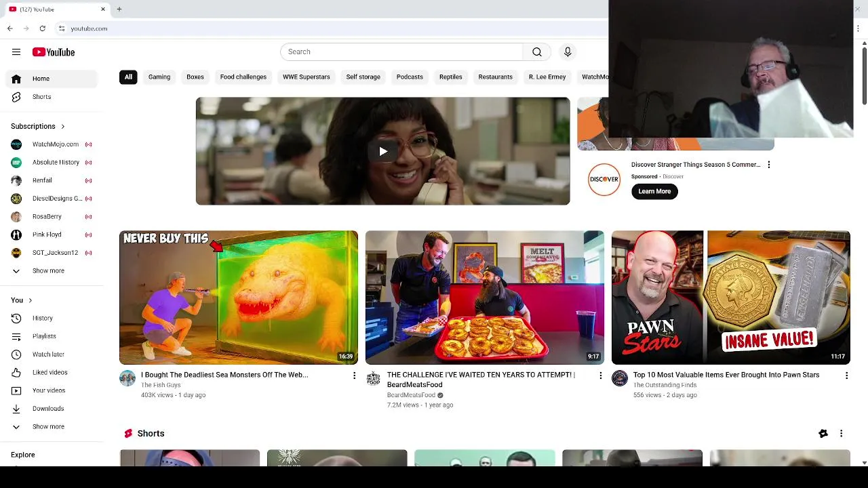Open more options for Pawn Stars video

[846, 375]
